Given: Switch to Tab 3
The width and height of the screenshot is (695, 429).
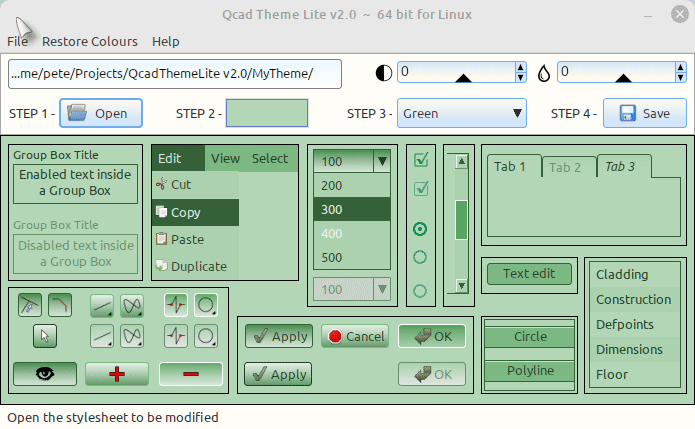Looking at the screenshot, I should [x=622, y=166].
